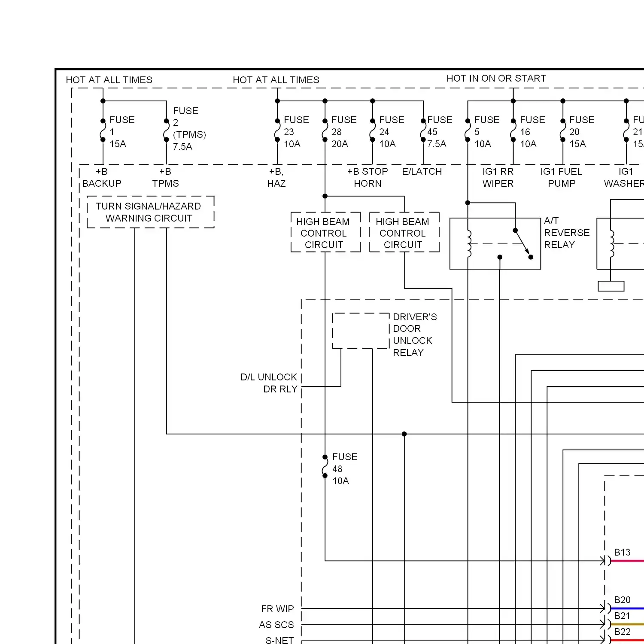Select the HIGH BEAM CONTROL CIRCUIT box under fuse 28
The width and height of the screenshot is (644, 644).
coord(325,232)
